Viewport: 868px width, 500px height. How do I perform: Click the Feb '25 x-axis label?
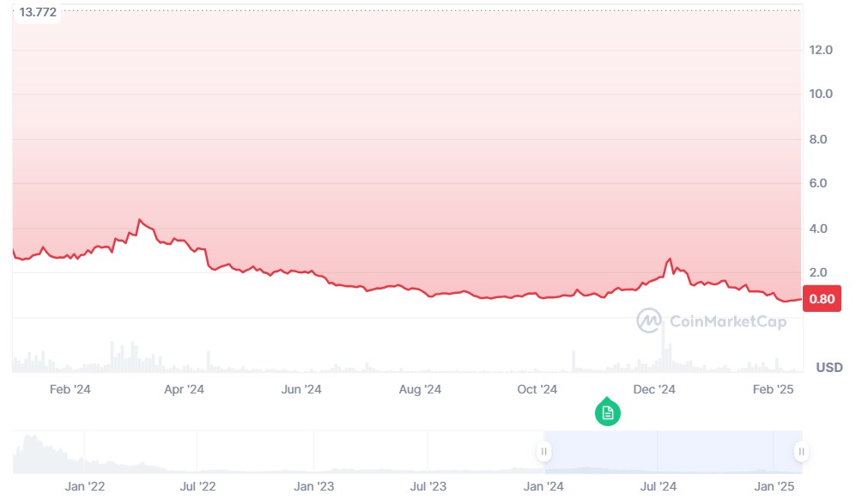pyautogui.click(x=774, y=389)
